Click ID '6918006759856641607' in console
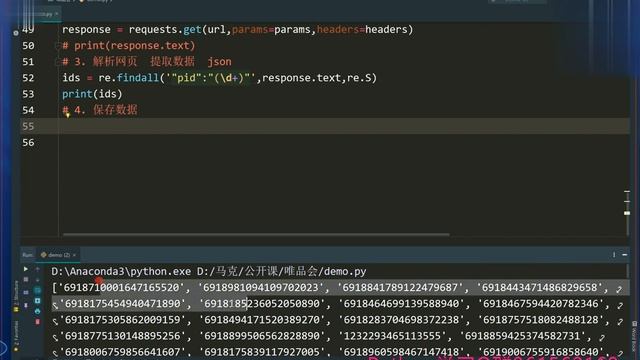Screen dimensions: 640x360 [x=122, y=352]
